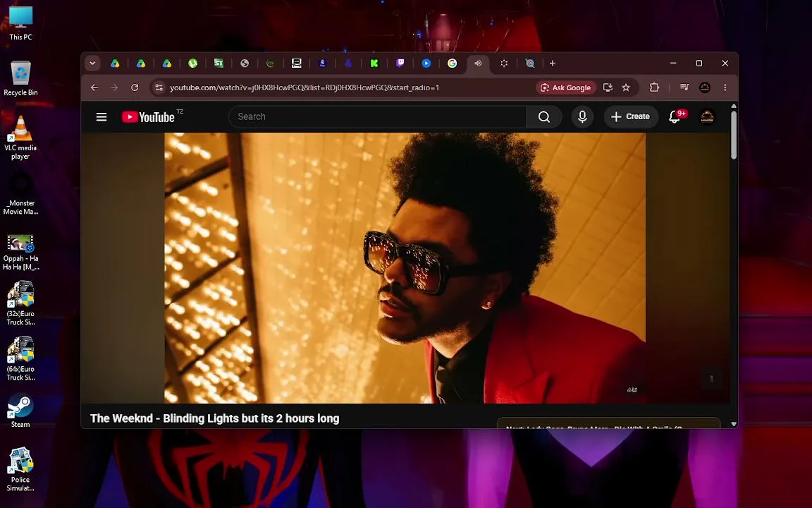The height and width of the screenshot is (508, 812).
Task: Go forward with the browser forward arrow
Action: click(x=114, y=87)
